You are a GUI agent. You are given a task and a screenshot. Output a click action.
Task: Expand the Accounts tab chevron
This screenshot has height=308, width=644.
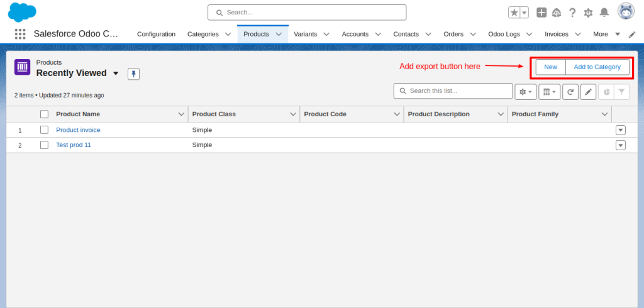378,34
